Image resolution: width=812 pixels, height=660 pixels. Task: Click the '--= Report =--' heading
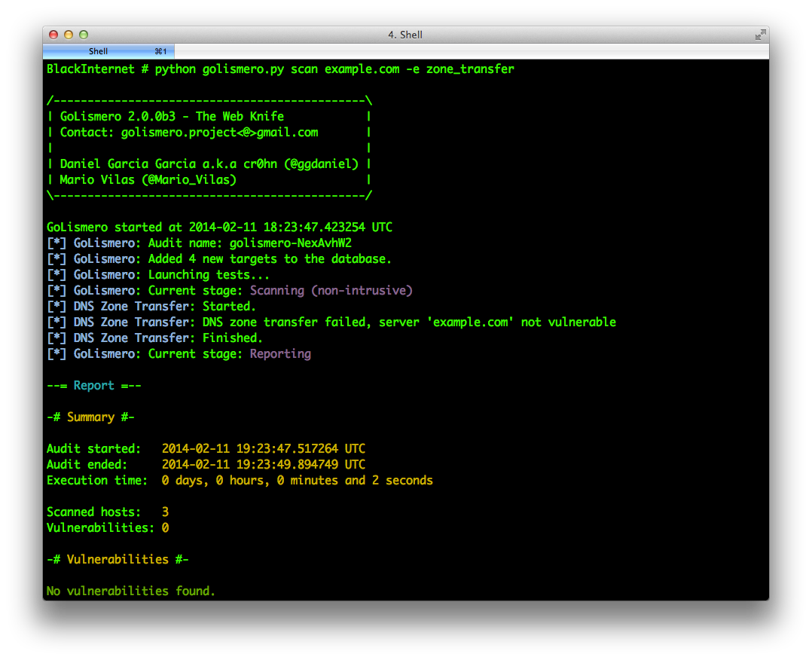pyautogui.click(x=93, y=386)
